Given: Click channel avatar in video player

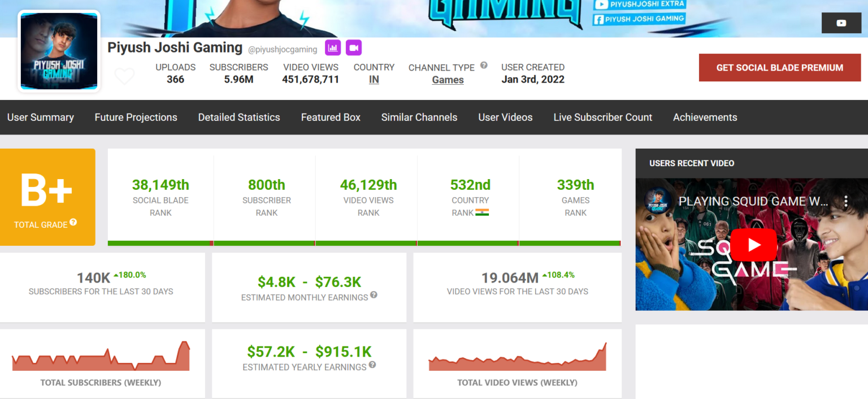Looking at the screenshot, I should [x=658, y=201].
